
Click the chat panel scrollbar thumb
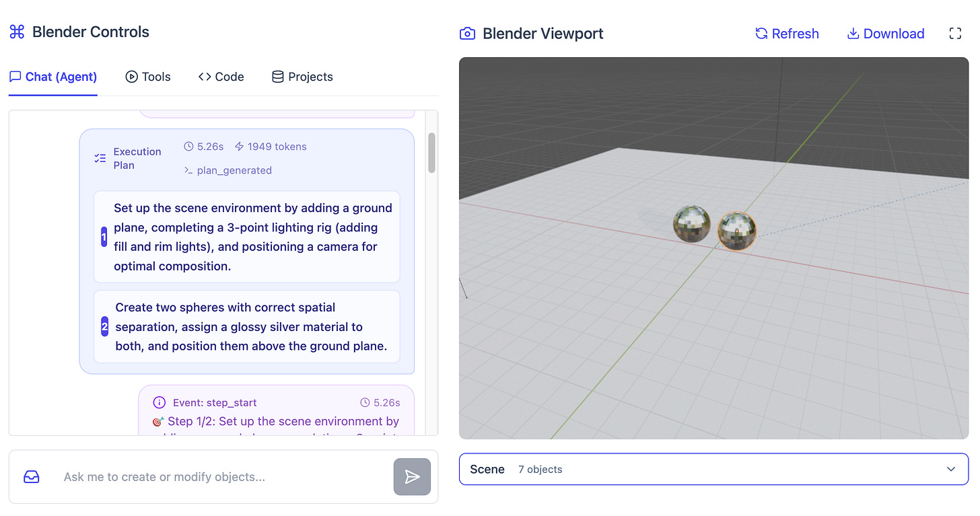pos(431,153)
